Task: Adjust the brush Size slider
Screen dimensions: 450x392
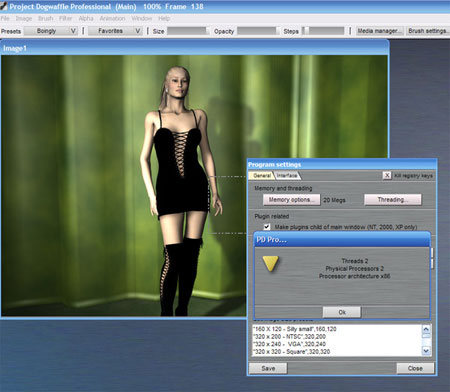Action: tap(188, 31)
